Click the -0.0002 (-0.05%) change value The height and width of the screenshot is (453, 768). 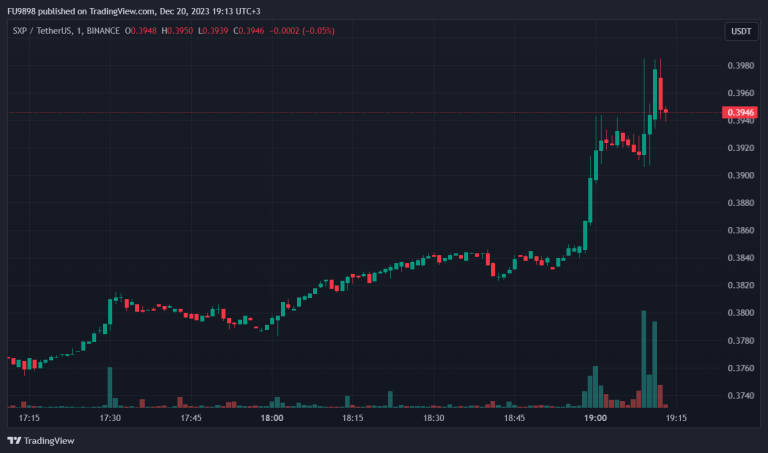305,31
